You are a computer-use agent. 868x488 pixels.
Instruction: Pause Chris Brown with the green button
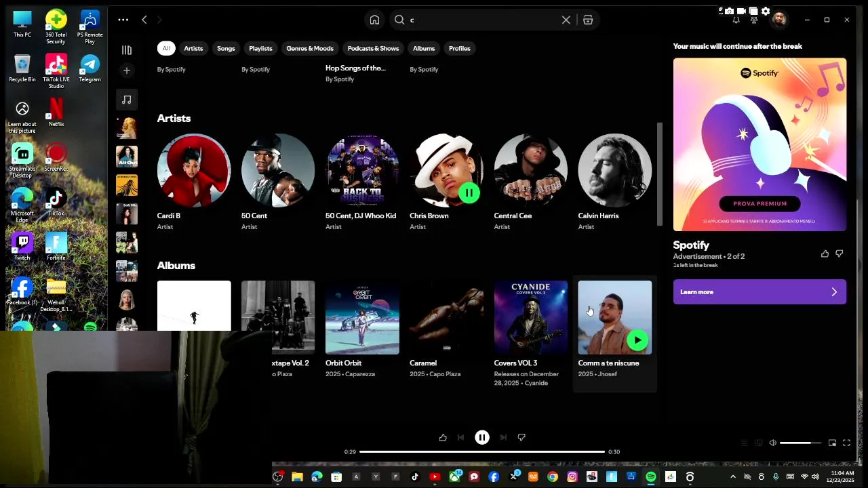[469, 193]
